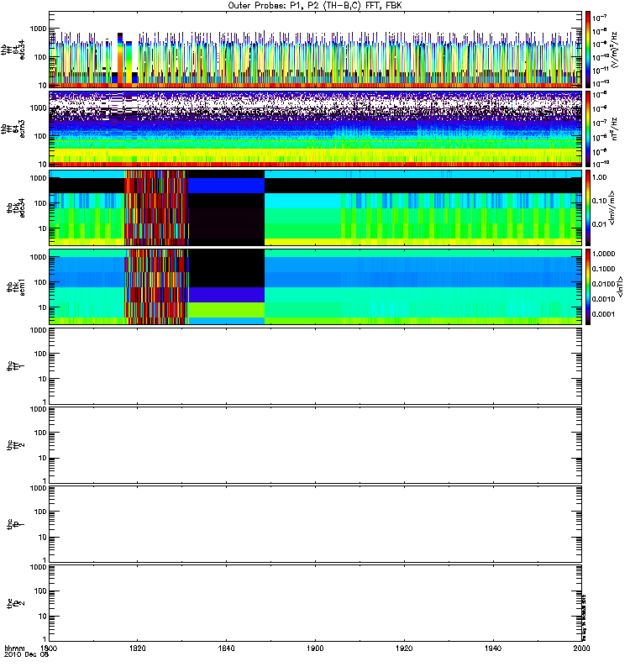Click the "1840" time axis label
630x672 pixels.
(226, 648)
